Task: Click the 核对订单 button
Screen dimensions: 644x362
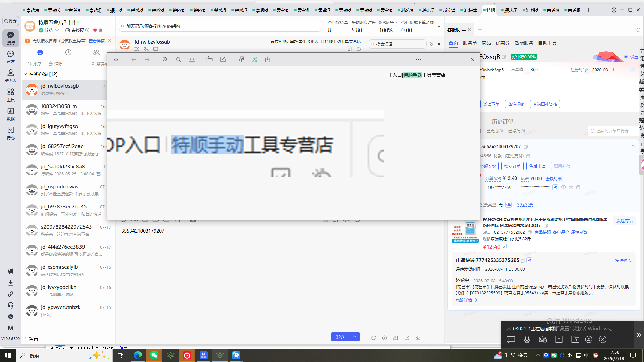Action: [513, 166]
